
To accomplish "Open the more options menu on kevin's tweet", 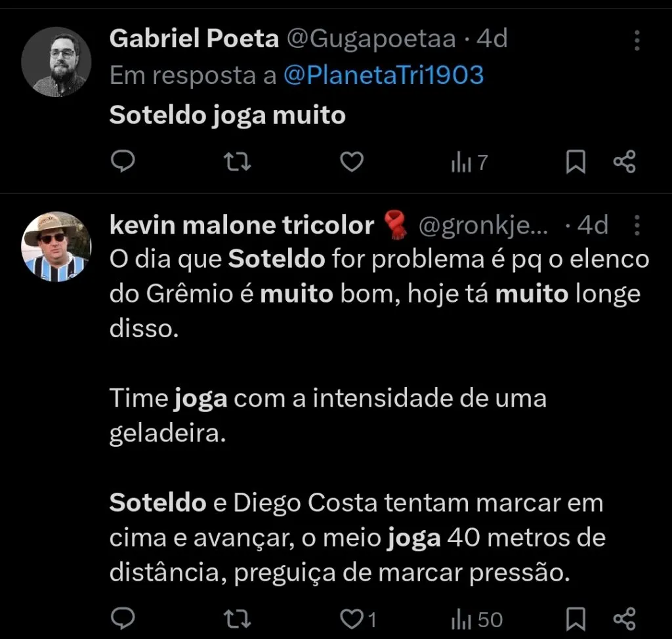I will point(636,226).
